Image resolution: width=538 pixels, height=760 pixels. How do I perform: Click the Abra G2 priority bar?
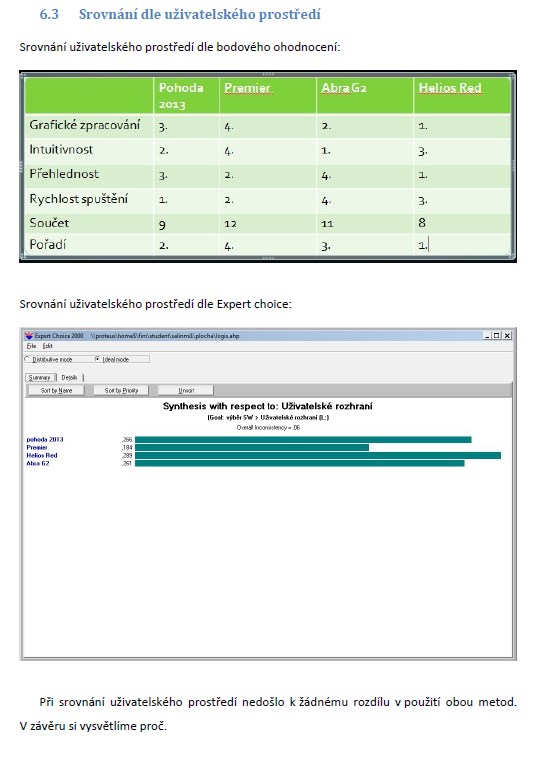300,463
